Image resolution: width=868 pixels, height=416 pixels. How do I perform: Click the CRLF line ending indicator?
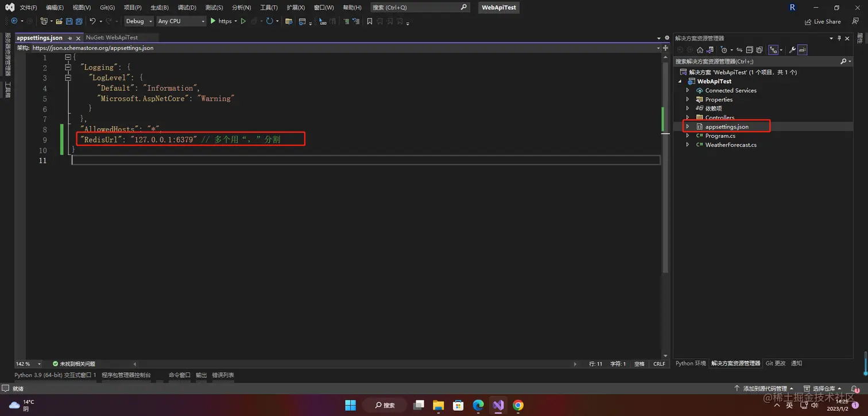(x=659, y=364)
